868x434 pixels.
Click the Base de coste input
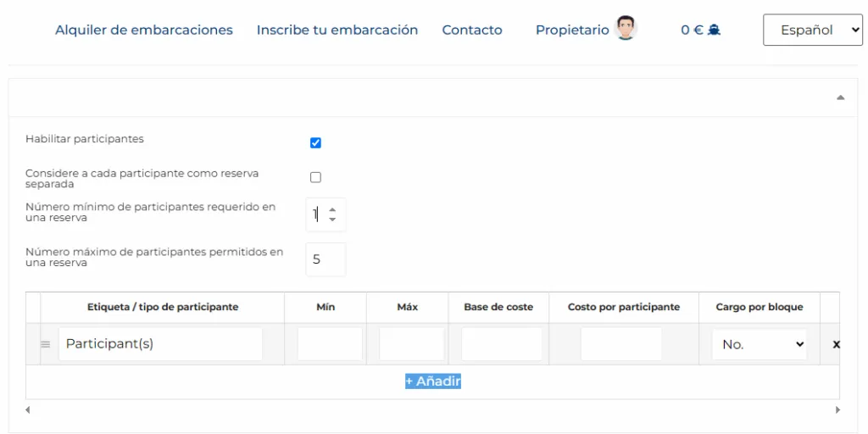tap(502, 344)
